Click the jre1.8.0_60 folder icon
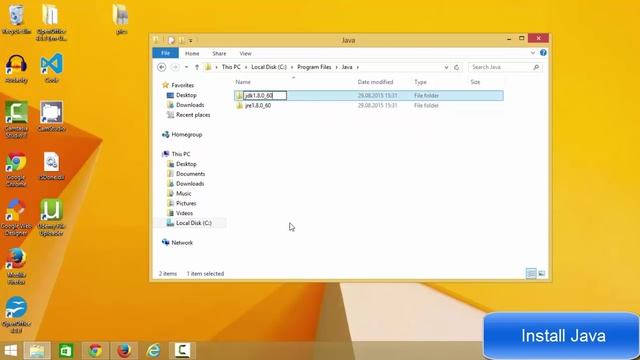This screenshot has width=640, height=360. [239, 105]
